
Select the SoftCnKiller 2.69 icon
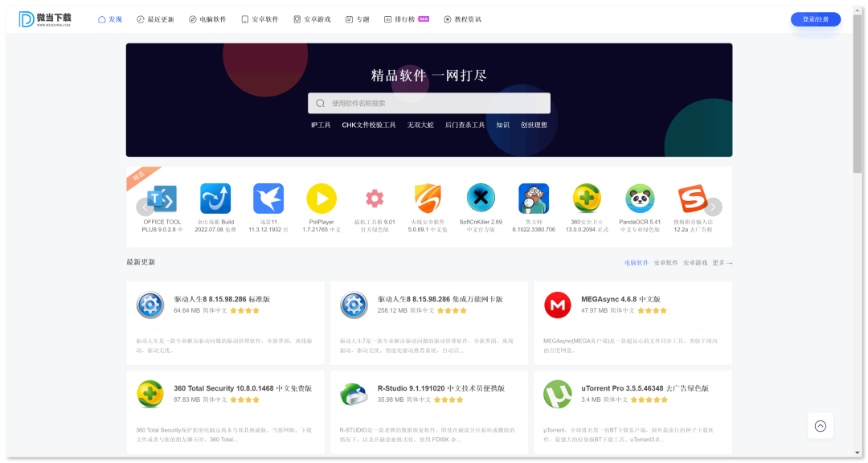pyautogui.click(x=481, y=199)
